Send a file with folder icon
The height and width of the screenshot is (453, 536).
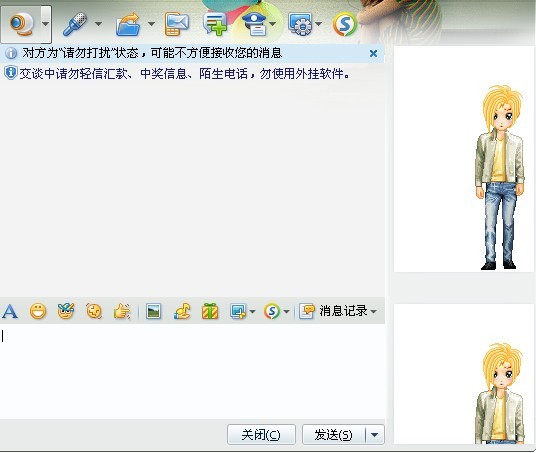128,24
